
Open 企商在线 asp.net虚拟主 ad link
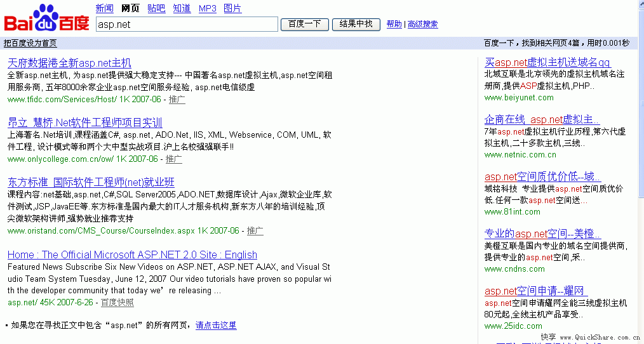[x=542, y=119]
